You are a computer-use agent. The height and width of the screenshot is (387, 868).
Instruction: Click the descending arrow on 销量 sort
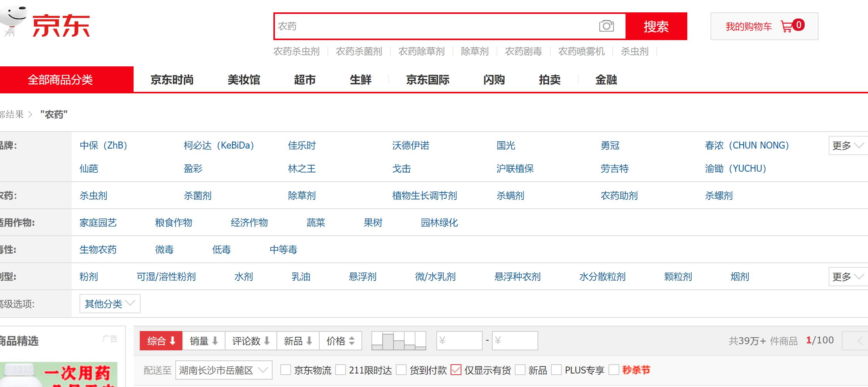pos(215,341)
